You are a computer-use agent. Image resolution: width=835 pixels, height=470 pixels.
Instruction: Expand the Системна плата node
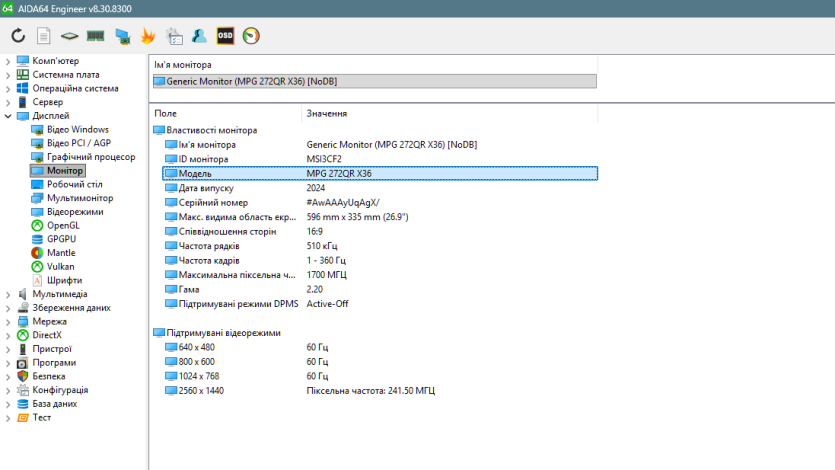[x=8, y=75]
